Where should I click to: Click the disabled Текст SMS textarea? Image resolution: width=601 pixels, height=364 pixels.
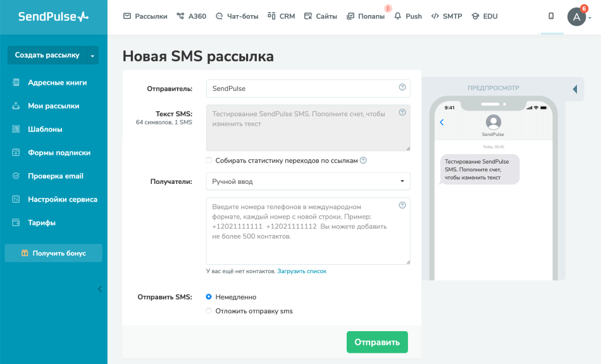pyautogui.click(x=308, y=128)
